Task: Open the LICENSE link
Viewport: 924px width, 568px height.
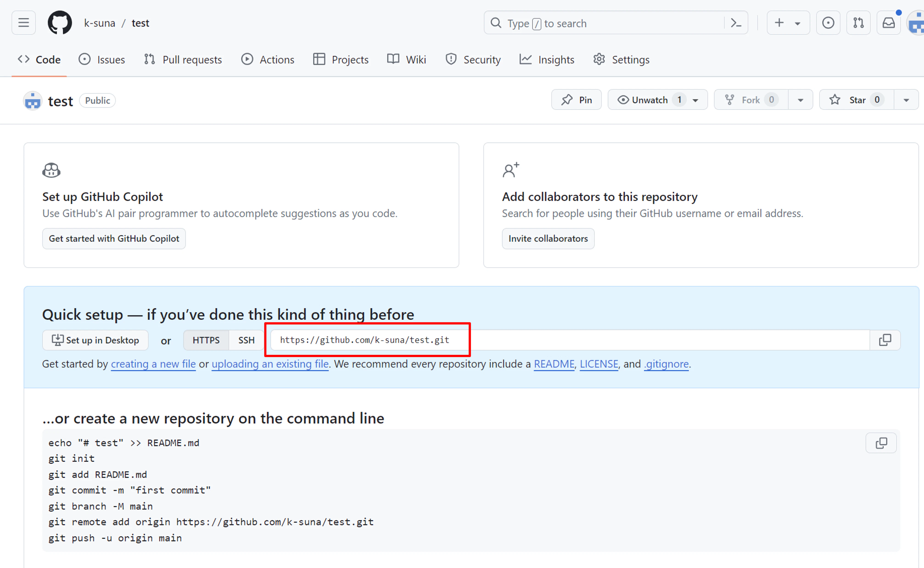Action: pos(599,364)
